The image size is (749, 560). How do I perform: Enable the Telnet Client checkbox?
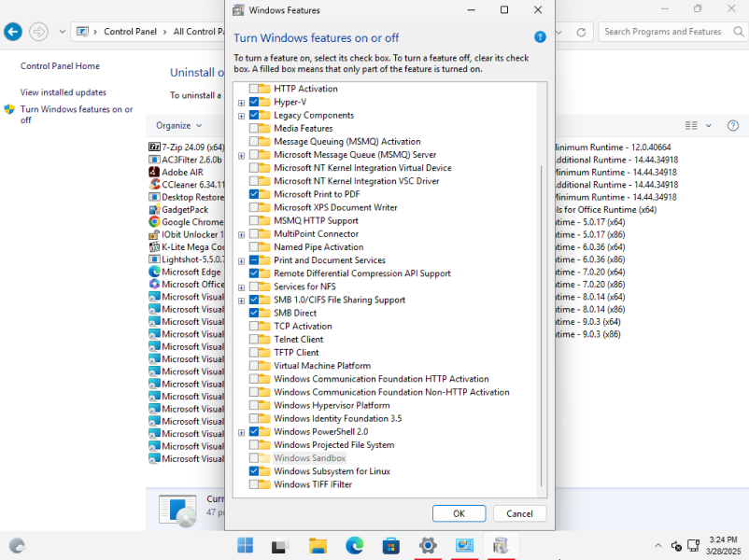[254, 340]
